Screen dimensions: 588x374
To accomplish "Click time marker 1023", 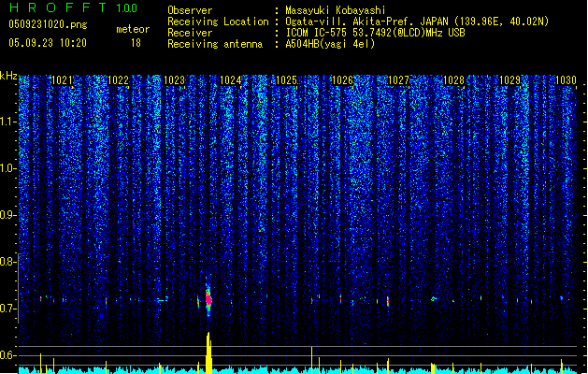I will click(x=175, y=80).
